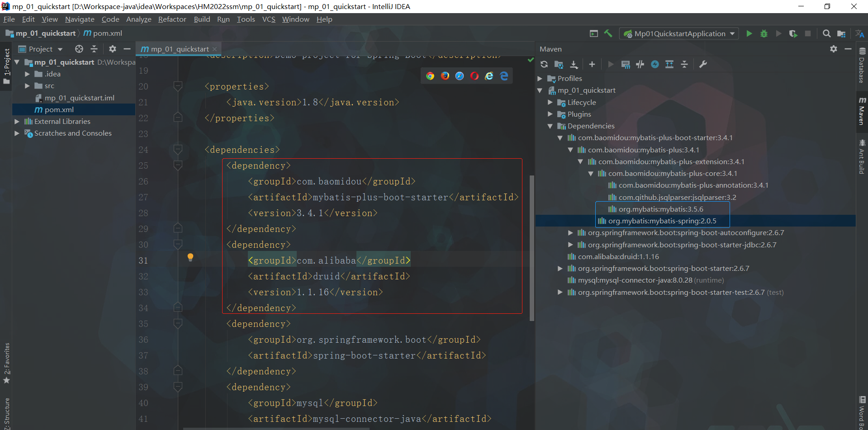Click the Build Project hammer icon
This screenshot has height=430, width=868.
(608, 33)
